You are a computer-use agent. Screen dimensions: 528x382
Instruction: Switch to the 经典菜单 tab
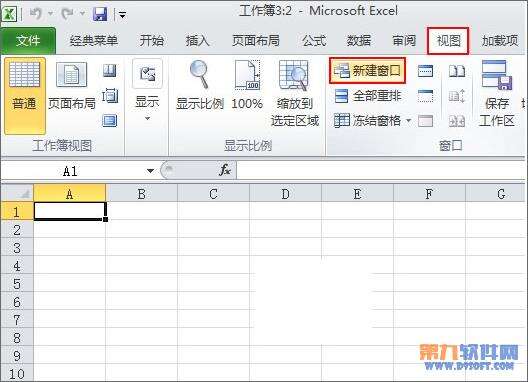[x=94, y=41]
